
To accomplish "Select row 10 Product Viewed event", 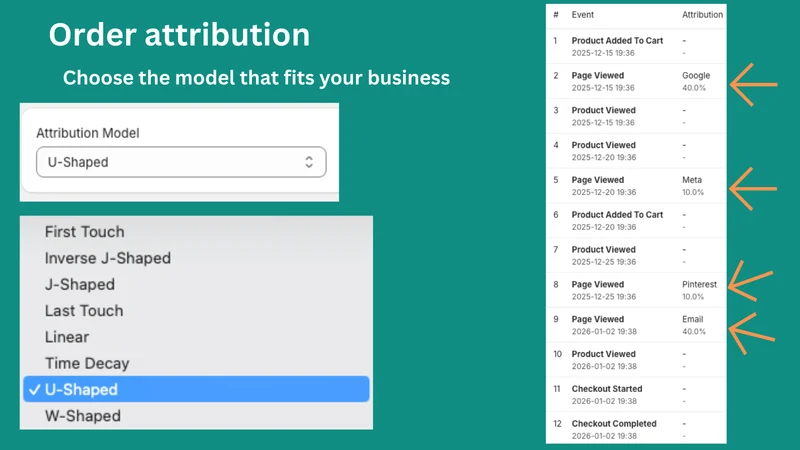I will [x=636, y=360].
